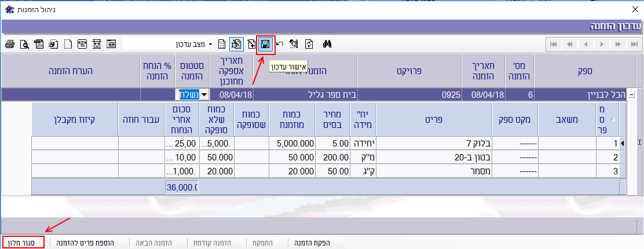Open print preview magnifier icon
This screenshot has height=249, width=644.
[x=24, y=44]
